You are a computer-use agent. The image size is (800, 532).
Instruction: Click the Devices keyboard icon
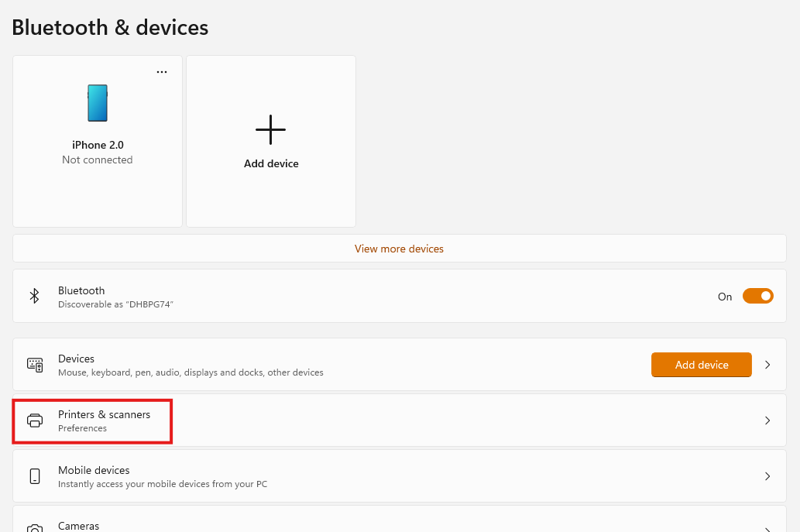tap(35, 365)
